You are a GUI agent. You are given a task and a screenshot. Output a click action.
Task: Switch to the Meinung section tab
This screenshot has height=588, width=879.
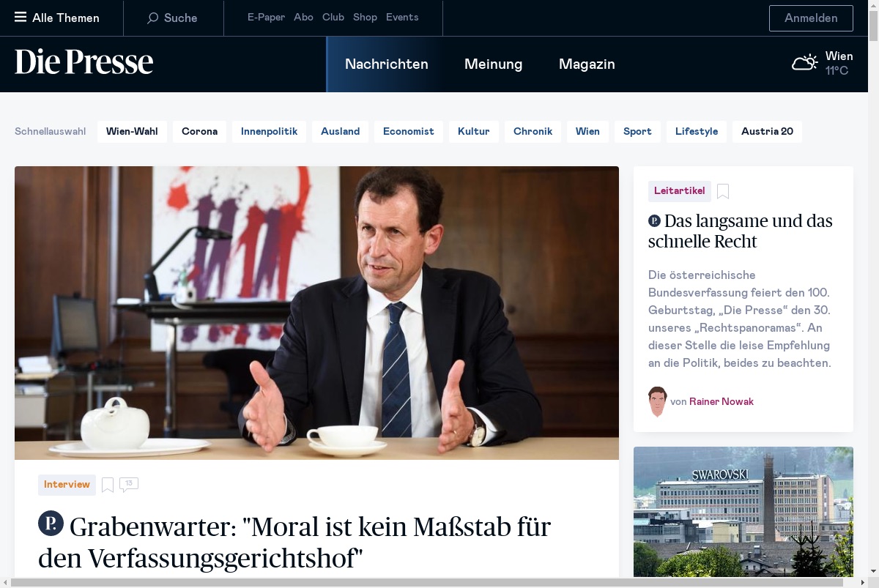pyautogui.click(x=493, y=64)
